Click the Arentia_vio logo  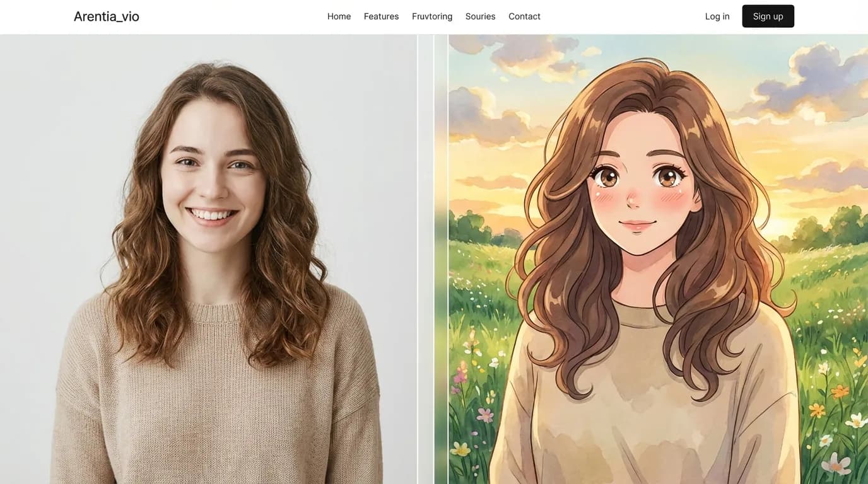pyautogui.click(x=106, y=16)
